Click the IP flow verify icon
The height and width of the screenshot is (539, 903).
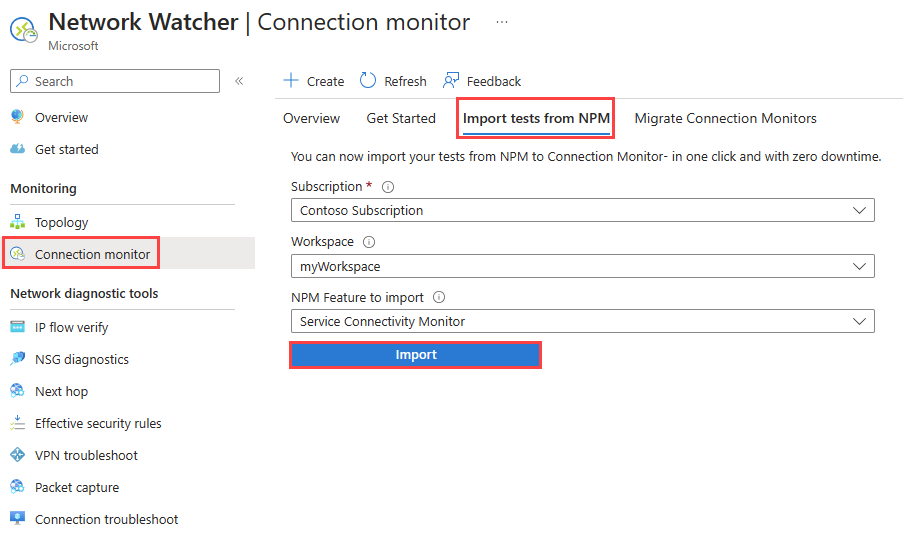[x=17, y=327]
